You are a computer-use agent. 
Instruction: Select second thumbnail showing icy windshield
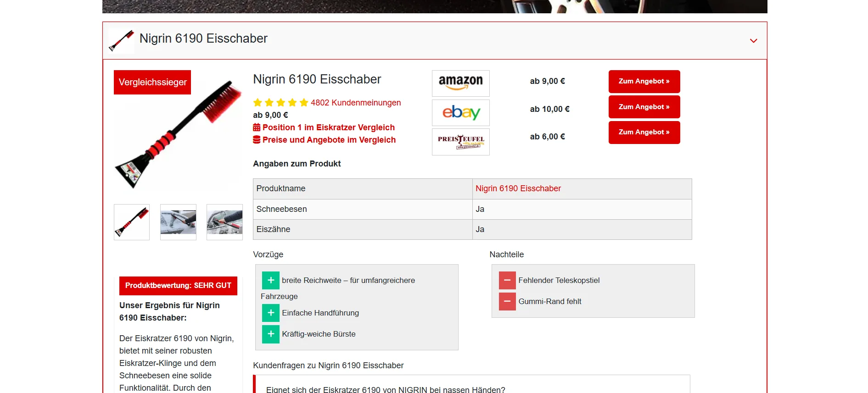[x=178, y=222]
